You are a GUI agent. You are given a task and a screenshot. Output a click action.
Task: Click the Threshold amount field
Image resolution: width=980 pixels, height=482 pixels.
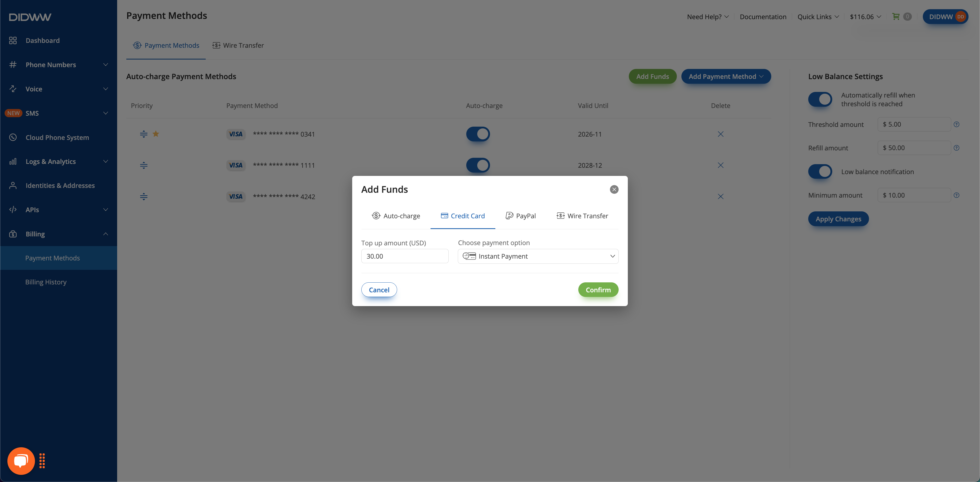[914, 124]
